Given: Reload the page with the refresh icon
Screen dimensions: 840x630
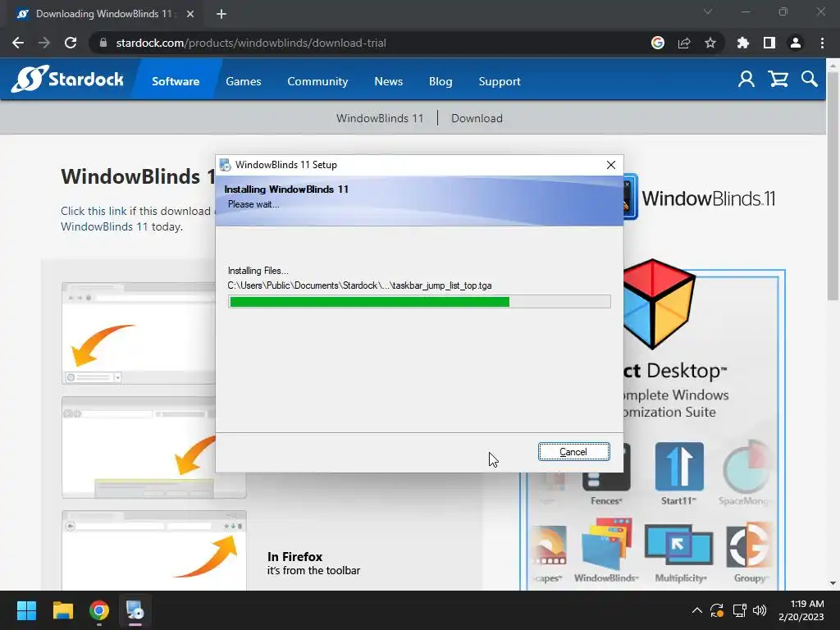Looking at the screenshot, I should [x=71, y=43].
